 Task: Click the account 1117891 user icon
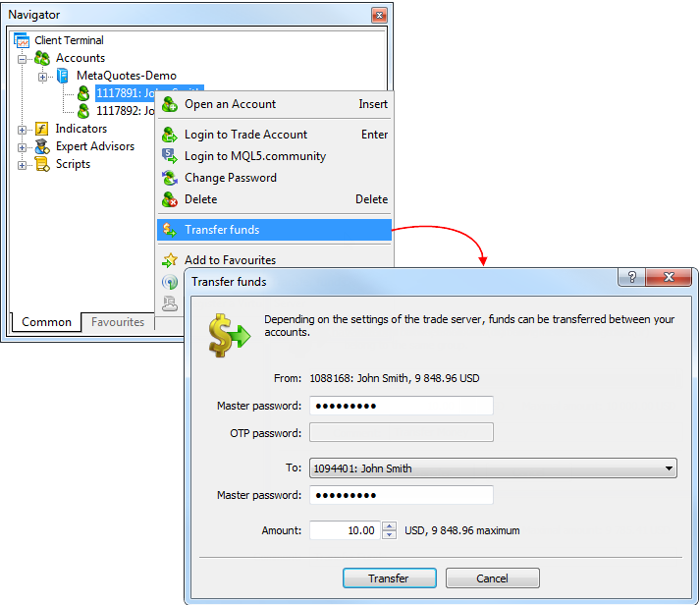point(83,93)
